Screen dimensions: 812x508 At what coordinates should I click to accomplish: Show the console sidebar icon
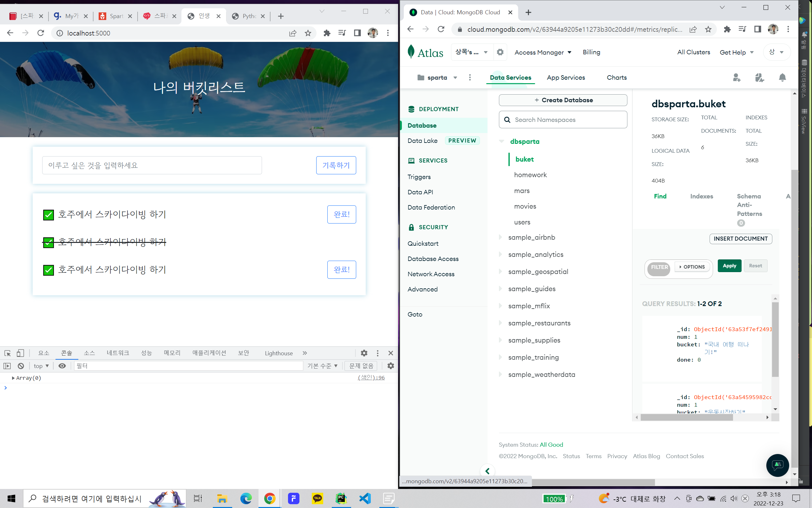click(7, 366)
